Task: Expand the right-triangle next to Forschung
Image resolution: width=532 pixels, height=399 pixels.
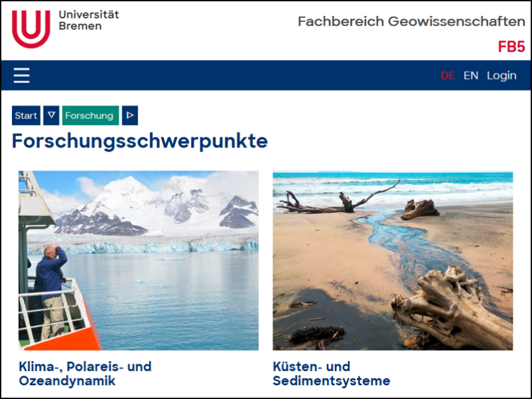Action: (x=130, y=115)
